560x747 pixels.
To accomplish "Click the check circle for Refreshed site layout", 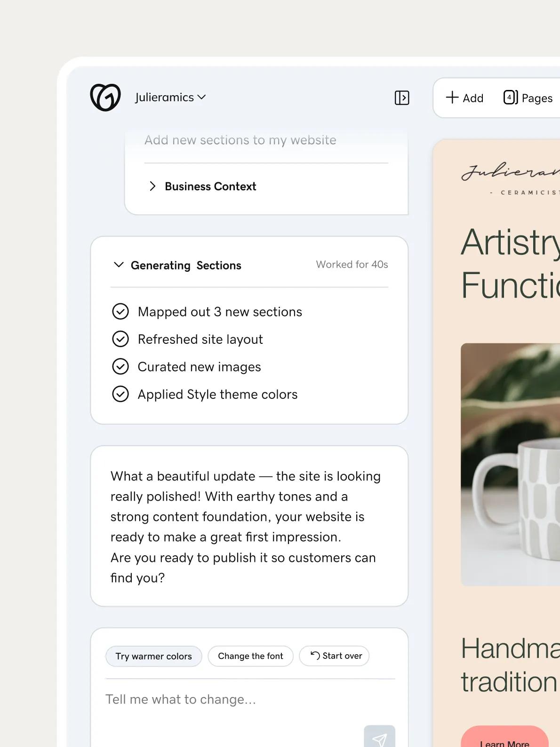I will (x=121, y=339).
